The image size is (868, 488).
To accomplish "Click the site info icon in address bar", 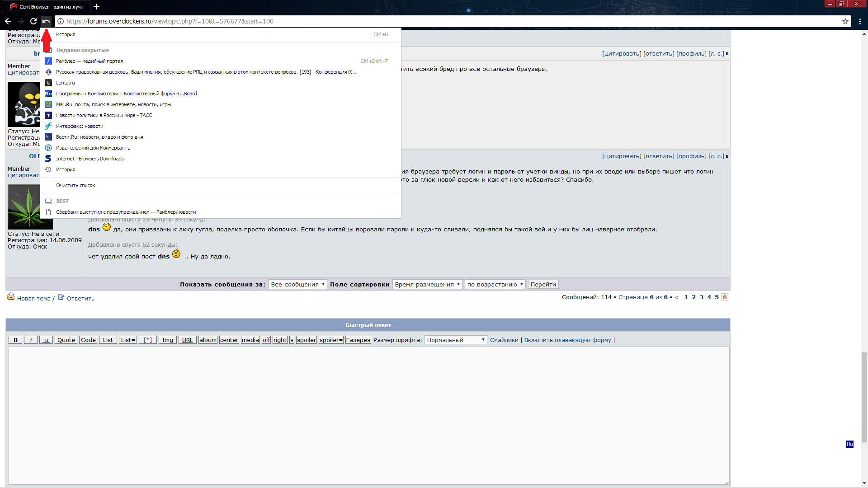I will coord(60,21).
